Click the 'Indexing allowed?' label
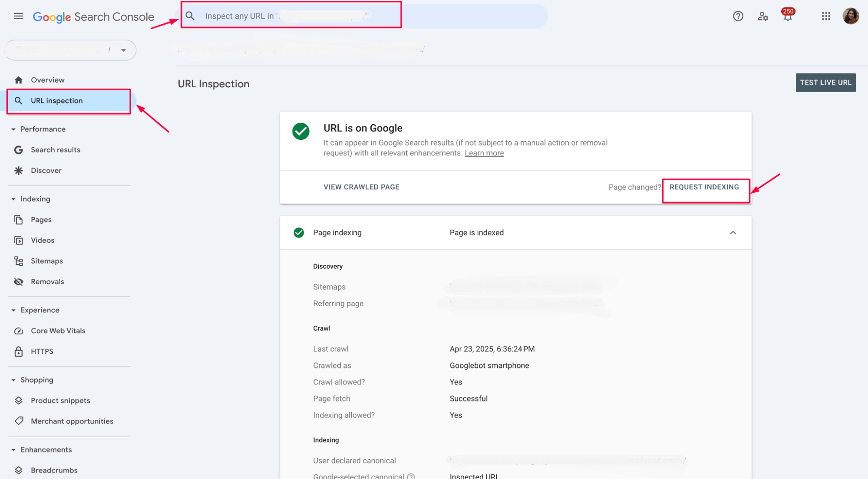This screenshot has height=479, width=868. [343, 415]
